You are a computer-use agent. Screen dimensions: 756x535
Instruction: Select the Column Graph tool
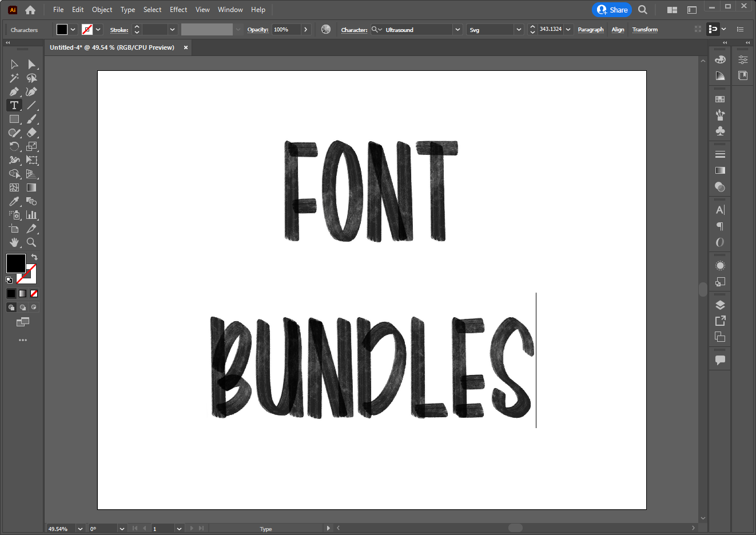click(x=31, y=215)
